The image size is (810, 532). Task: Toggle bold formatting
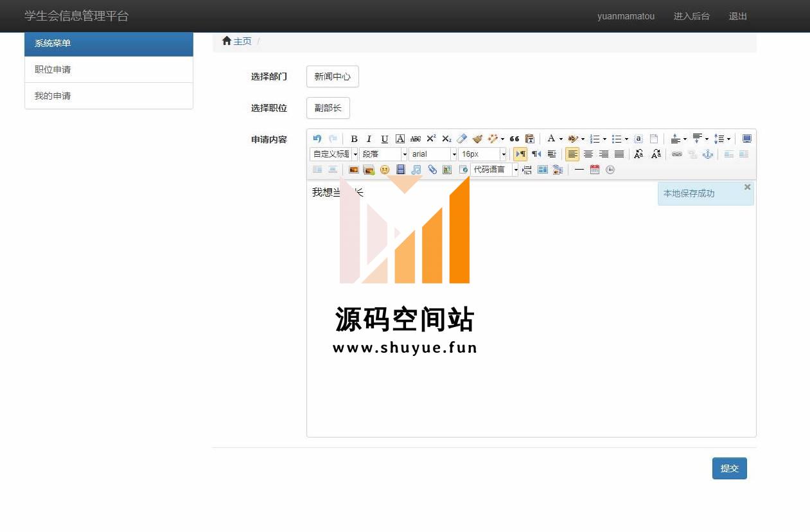point(354,139)
